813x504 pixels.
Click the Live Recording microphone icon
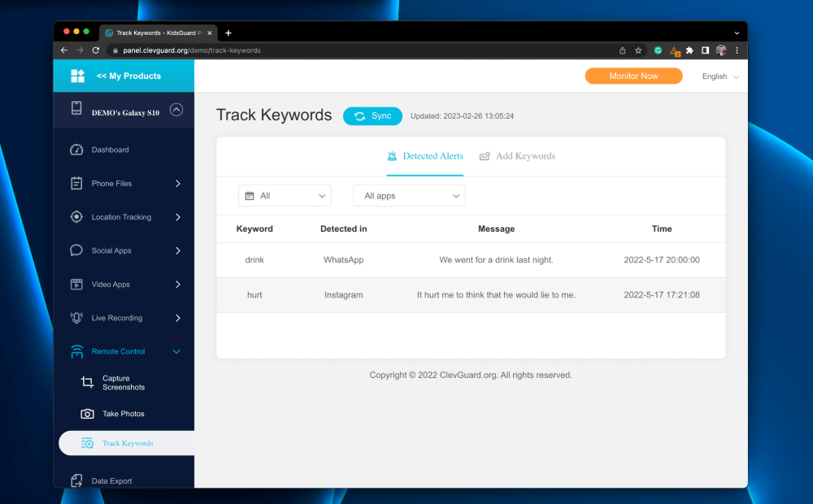coord(76,318)
